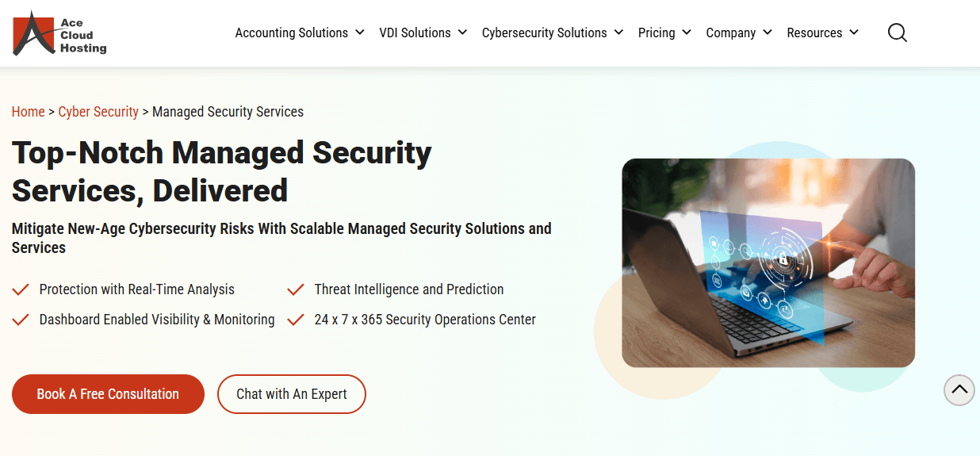
Task: Open the Cyber Security breadcrumb link
Action: [x=98, y=112]
